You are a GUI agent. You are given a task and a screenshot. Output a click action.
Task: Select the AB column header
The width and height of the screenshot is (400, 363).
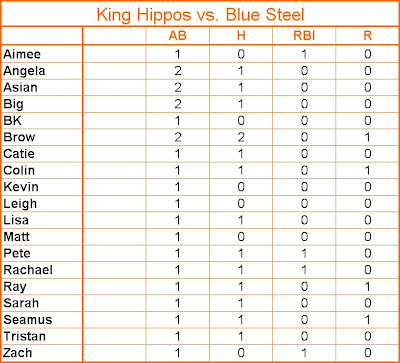point(177,36)
